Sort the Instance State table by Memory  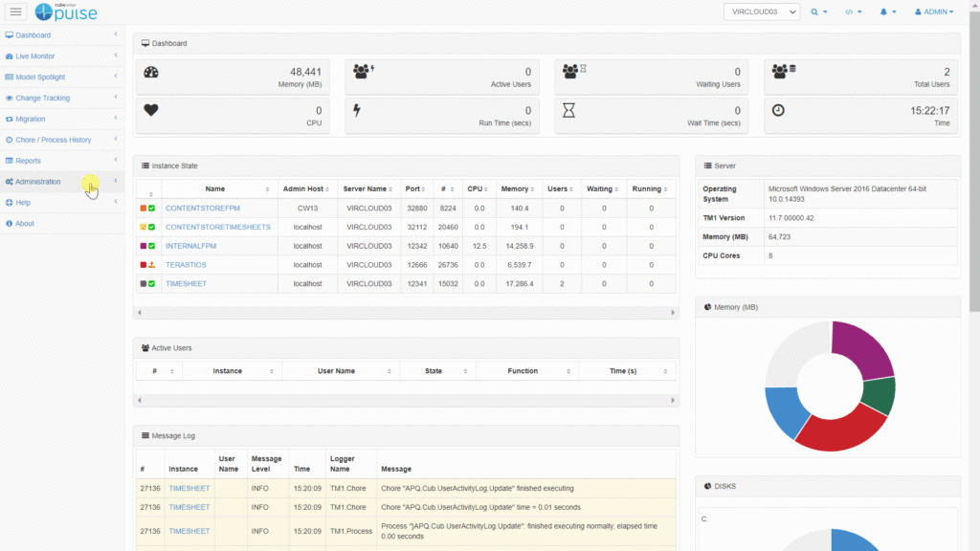(517, 188)
